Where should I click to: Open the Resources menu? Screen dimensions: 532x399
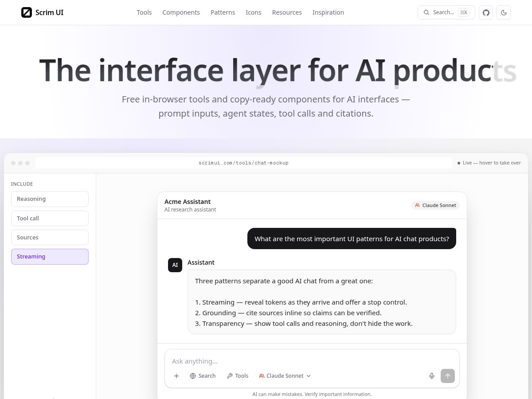click(x=287, y=12)
